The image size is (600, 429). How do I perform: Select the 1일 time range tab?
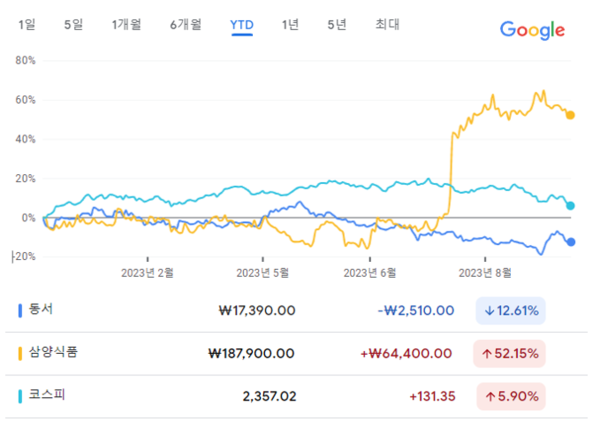27,24
